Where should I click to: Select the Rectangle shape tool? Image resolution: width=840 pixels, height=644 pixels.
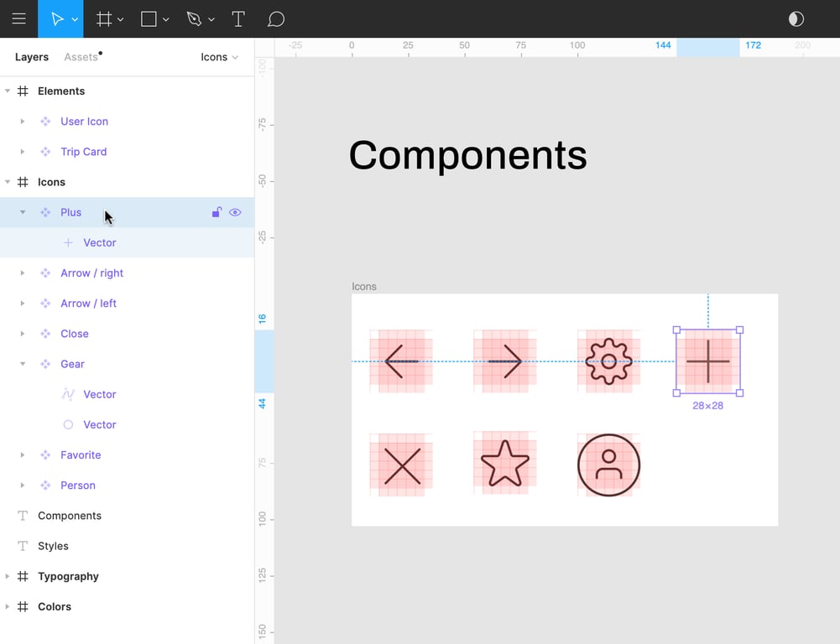(x=149, y=19)
